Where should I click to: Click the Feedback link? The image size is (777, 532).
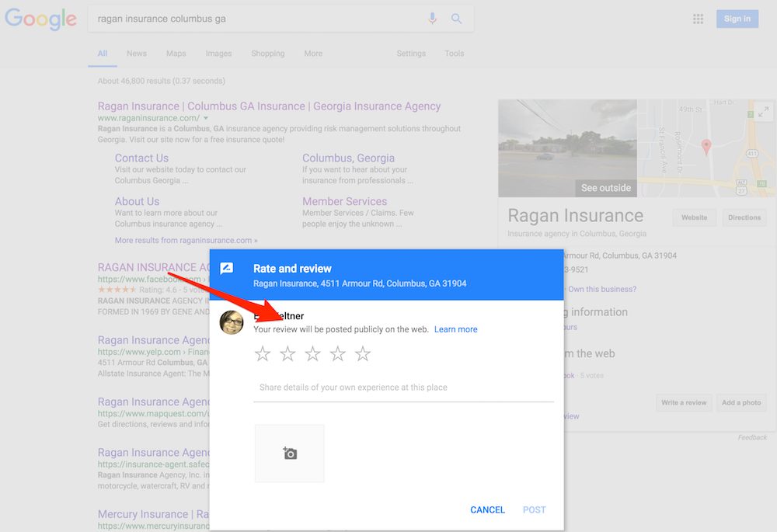752,437
